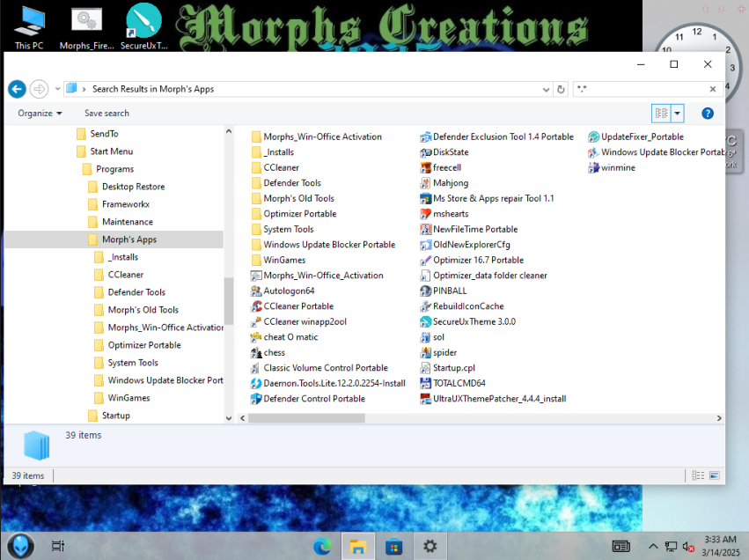The width and height of the screenshot is (749, 560).
Task: Refresh the search results
Action: tap(561, 89)
